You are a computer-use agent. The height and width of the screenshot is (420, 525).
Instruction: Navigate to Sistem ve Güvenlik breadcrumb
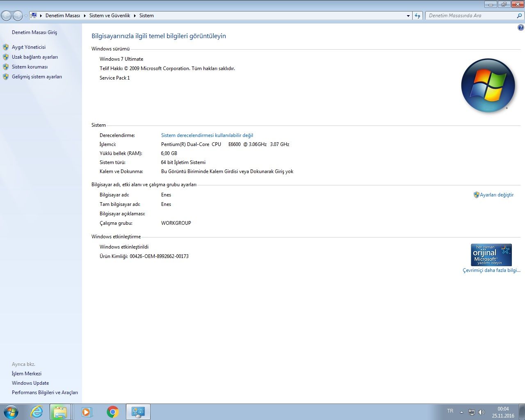pyautogui.click(x=110, y=16)
